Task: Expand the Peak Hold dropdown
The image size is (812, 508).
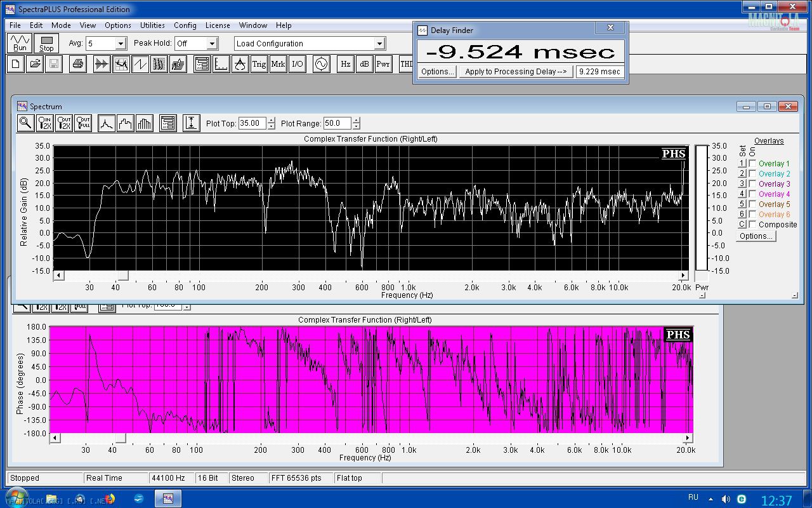Action: click(x=212, y=44)
